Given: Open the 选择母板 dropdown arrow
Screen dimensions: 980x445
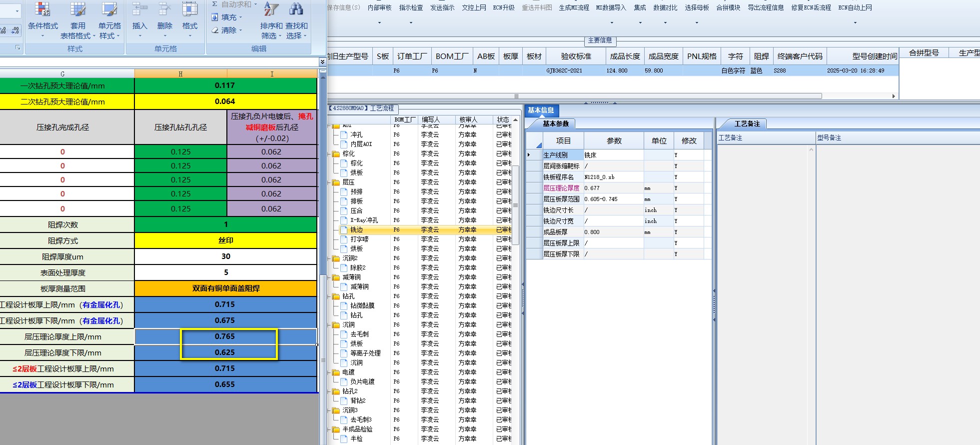Looking at the screenshot, I should point(697,22).
